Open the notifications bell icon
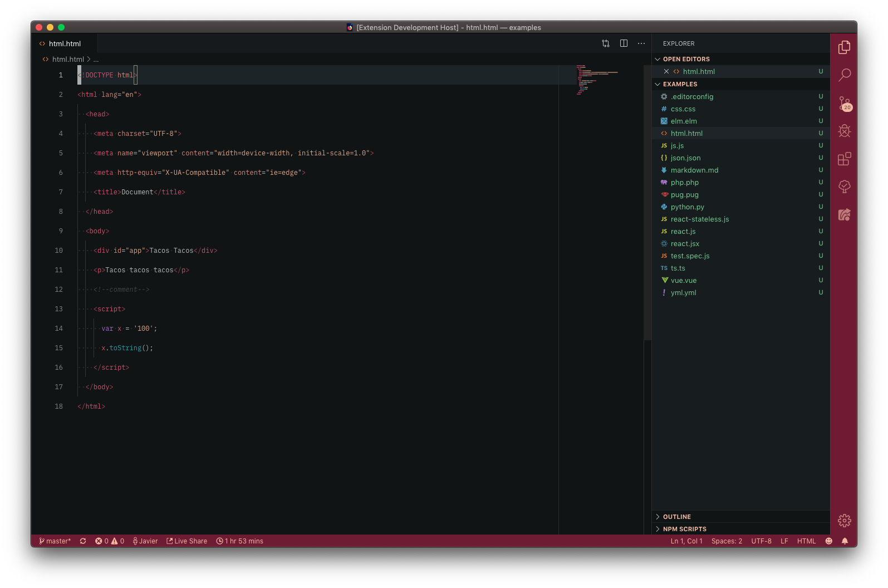The height and width of the screenshot is (588, 888). [845, 541]
